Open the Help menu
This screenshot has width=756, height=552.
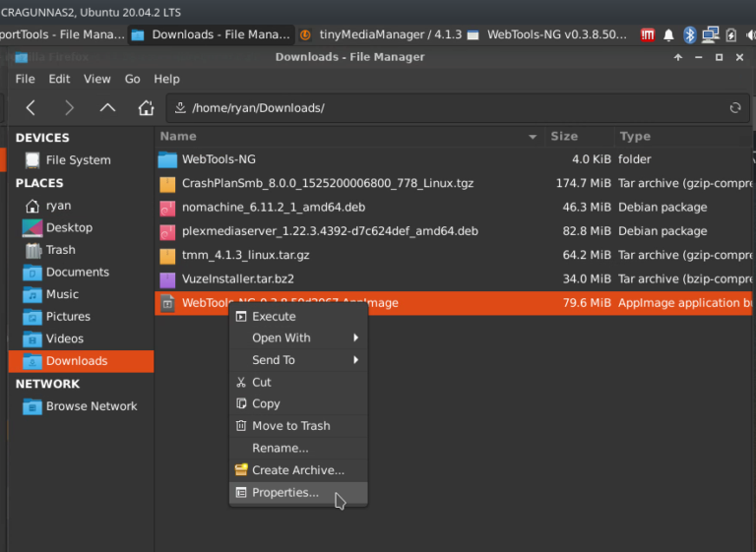click(x=166, y=79)
